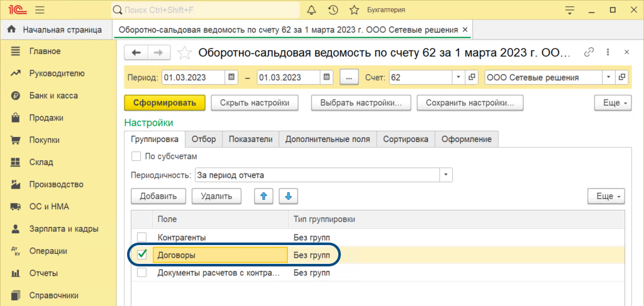The image size is (644, 306).
Task: Uncheck the Договоры grouping field
Action: (142, 254)
